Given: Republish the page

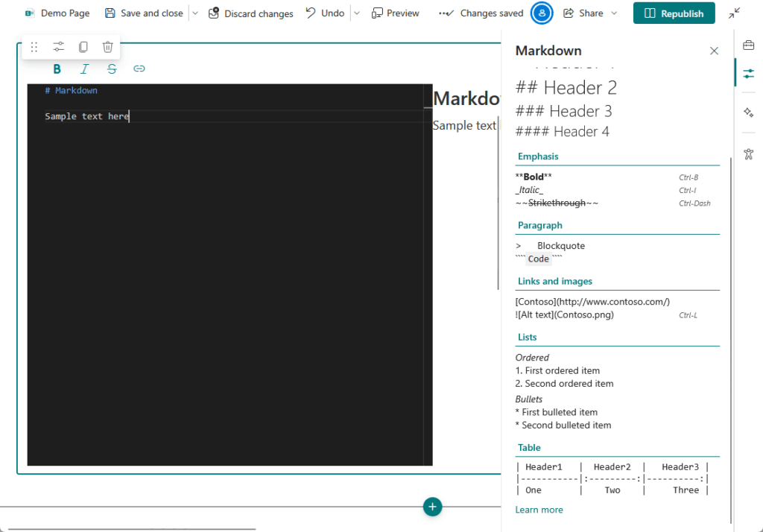Looking at the screenshot, I should pyautogui.click(x=674, y=13).
